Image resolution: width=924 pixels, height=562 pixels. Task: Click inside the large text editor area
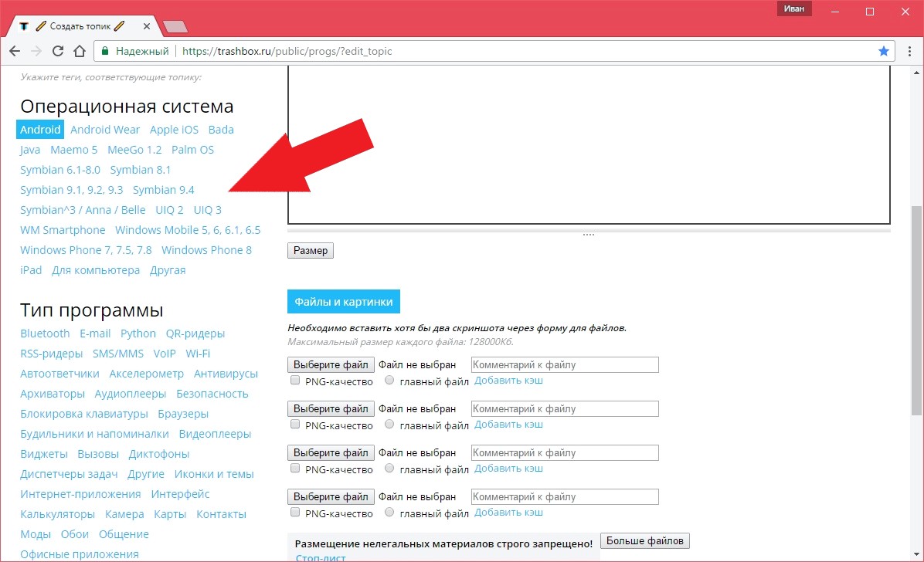589,145
